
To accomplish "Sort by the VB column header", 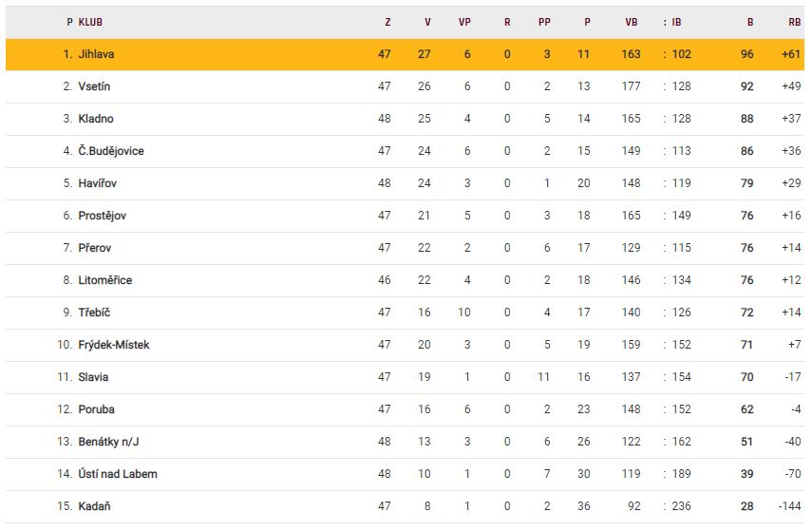I will (632, 21).
